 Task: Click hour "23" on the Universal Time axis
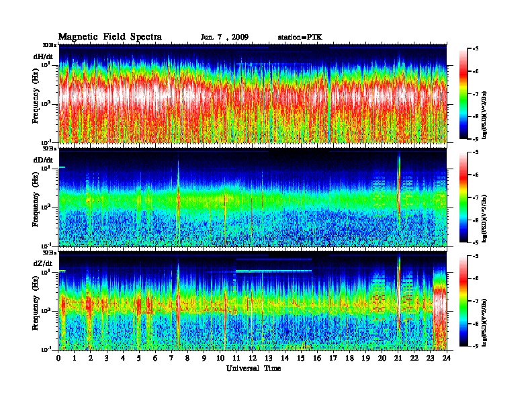431,358
